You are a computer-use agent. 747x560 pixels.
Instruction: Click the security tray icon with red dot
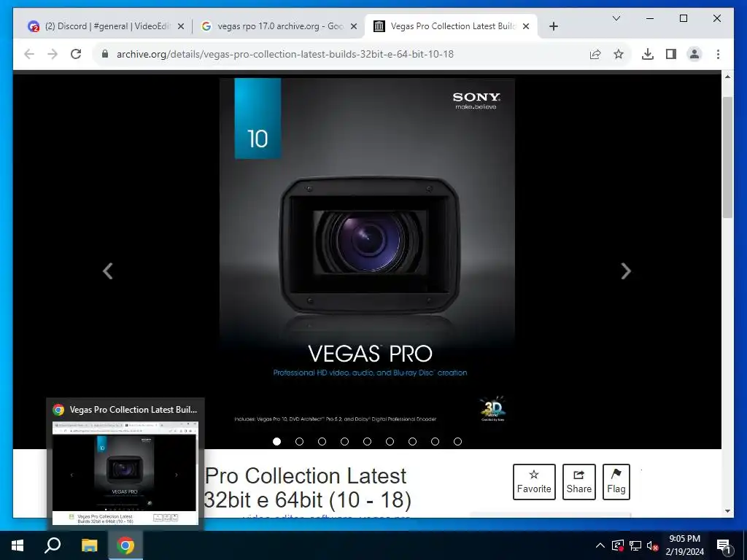[617, 545]
